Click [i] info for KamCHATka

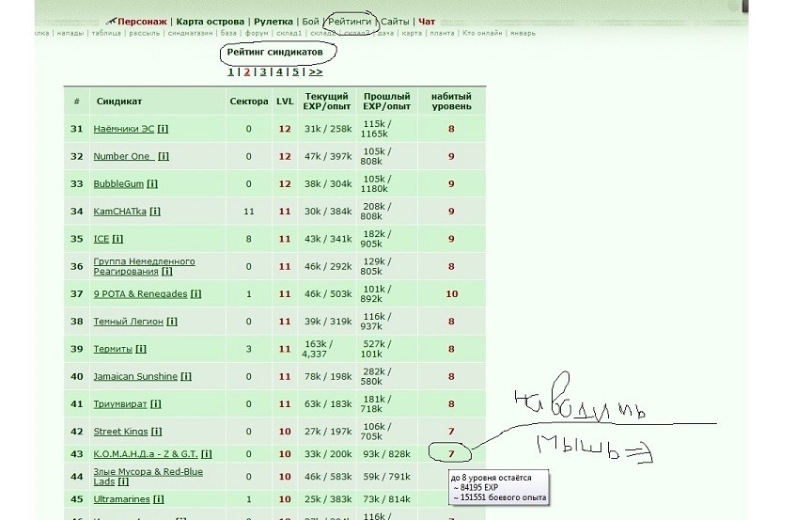(155, 212)
